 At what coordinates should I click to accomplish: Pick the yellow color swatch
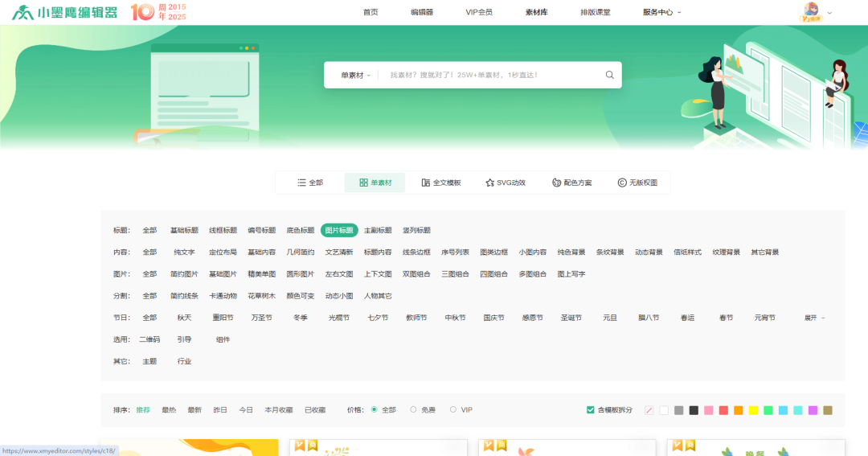[x=753, y=411]
